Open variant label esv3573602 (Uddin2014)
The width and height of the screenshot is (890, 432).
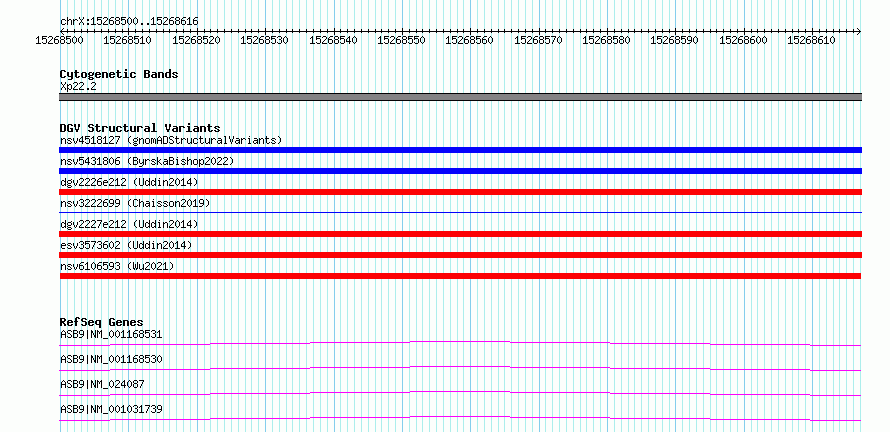click(x=126, y=245)
